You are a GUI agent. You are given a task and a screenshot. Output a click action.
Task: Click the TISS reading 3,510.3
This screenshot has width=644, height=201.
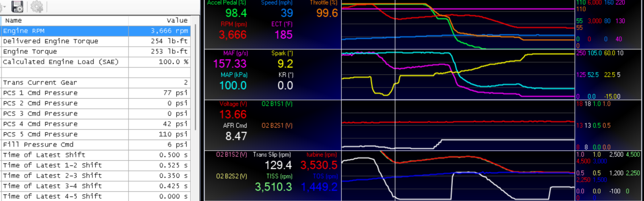[x=273, y=187]
